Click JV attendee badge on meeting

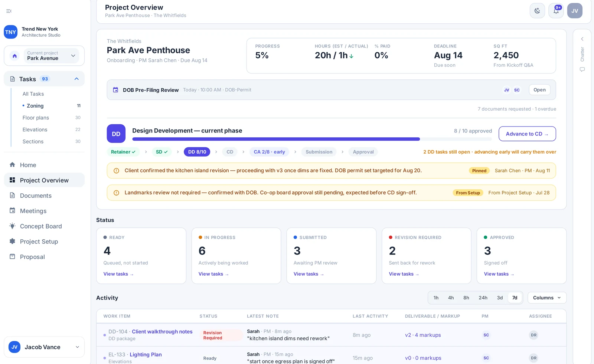tap(506, 90)
